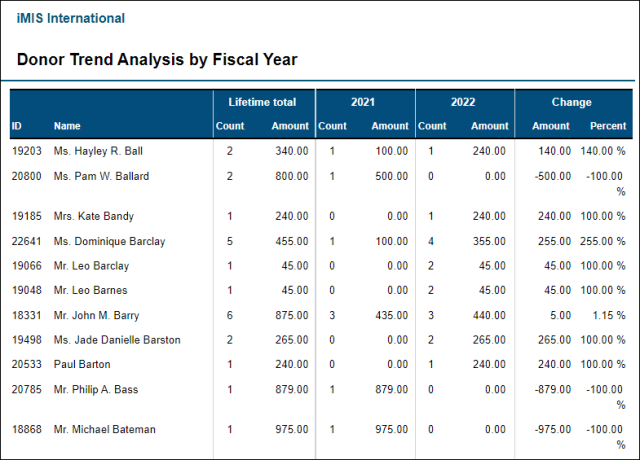Image resolution: width=640 pixels, height=460 pixels.
Task: Select the name Ms. Dominique Barclay
Action: (x=109, y=241)
